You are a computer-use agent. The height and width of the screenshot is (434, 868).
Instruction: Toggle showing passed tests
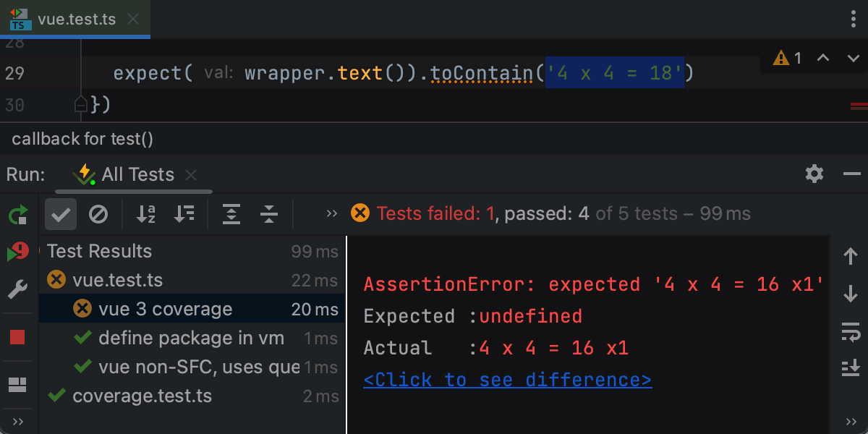[60, 213]
